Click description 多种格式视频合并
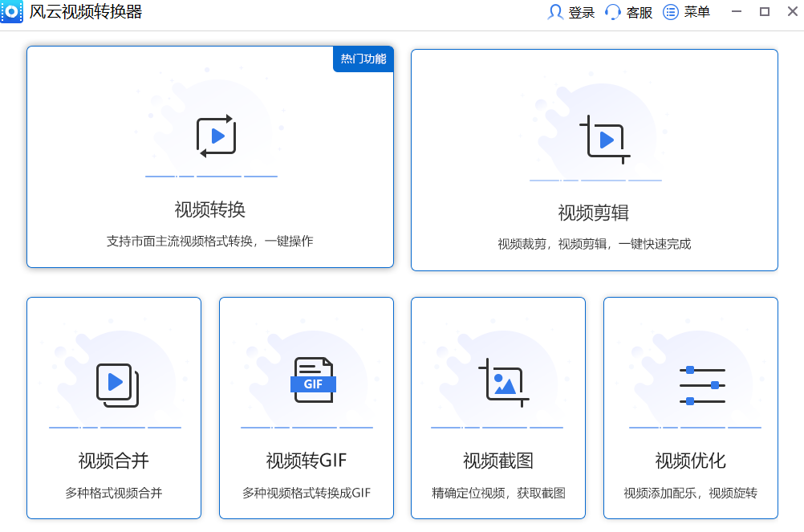The width and height of the screenshot is (804, 532). 113,493
